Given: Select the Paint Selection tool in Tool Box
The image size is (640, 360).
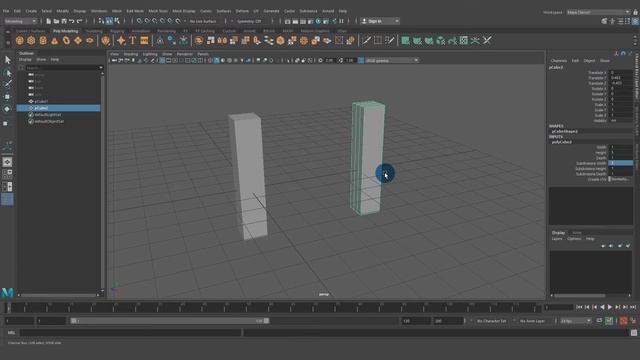Looking at the screenshot, I should click(7, 84).
